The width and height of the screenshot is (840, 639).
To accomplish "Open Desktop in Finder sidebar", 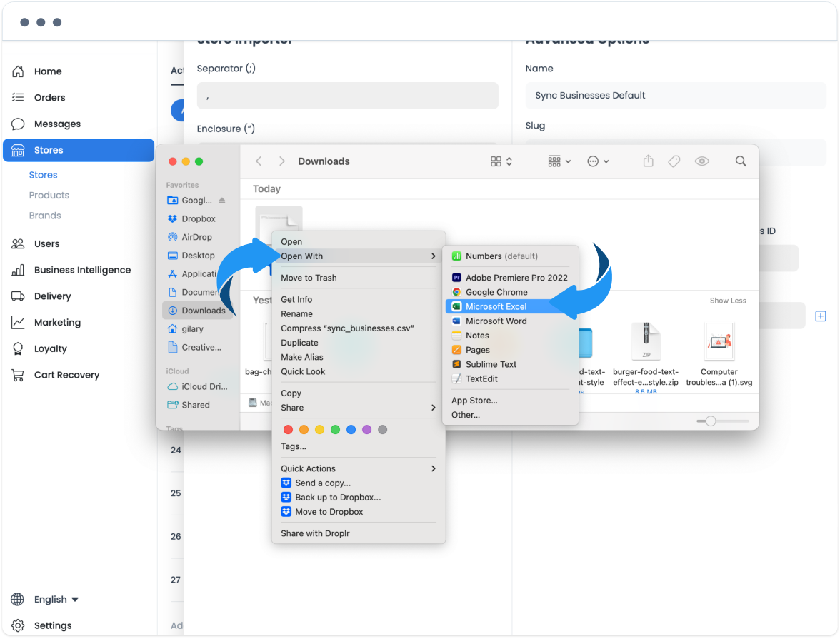I will [x=198, y=256].
